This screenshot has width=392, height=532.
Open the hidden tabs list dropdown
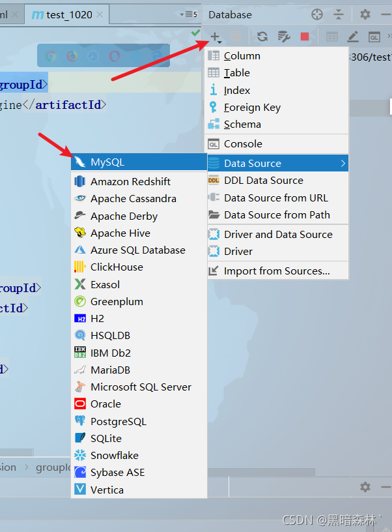pos(189,14)
